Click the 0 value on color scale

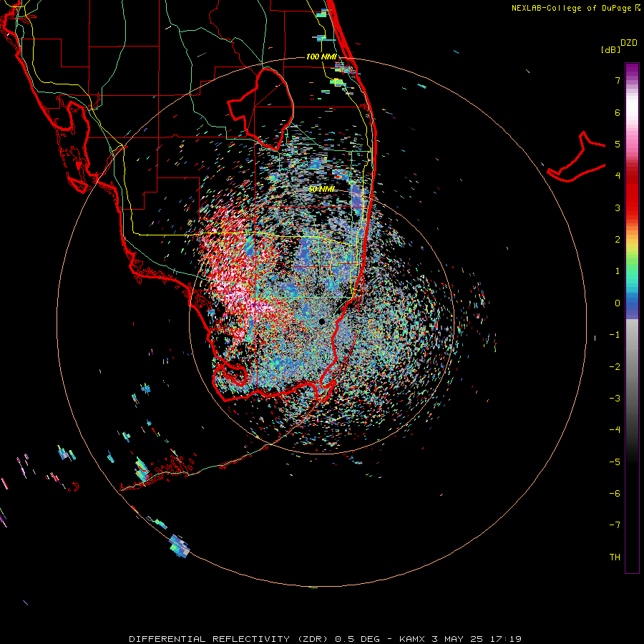click(618, 303)
